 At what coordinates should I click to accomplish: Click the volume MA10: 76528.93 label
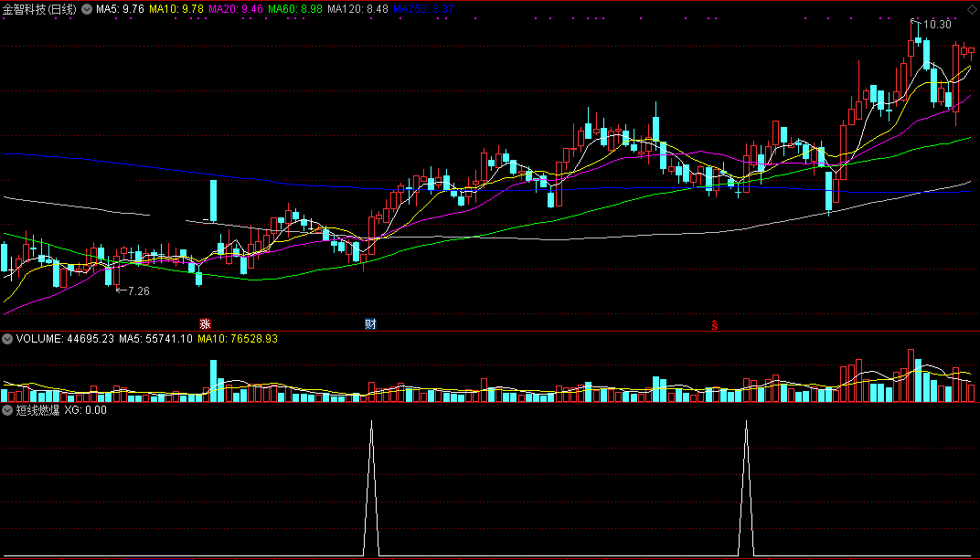point(238,339)
